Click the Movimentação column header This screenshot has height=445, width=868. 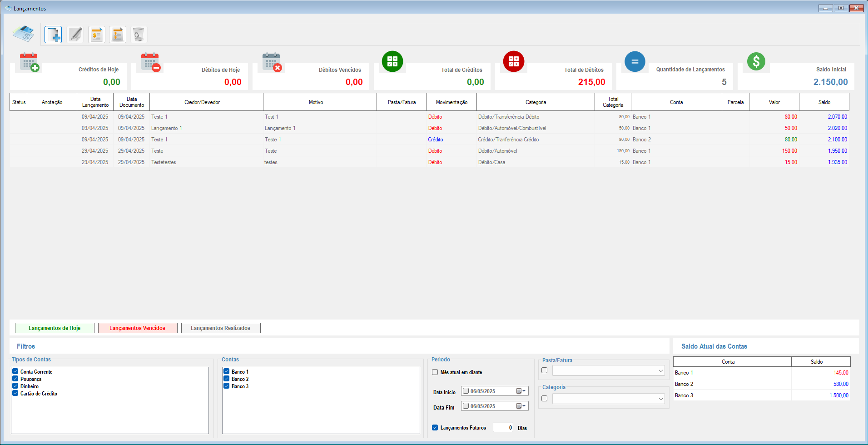tap(452, 102)
